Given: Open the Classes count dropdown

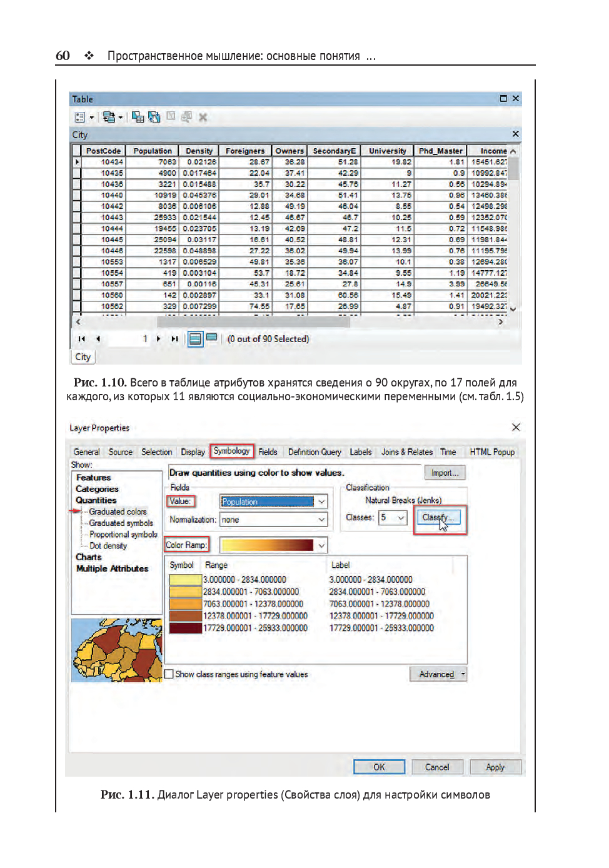Looking at the screenshot, I should [x=401, y=518].
